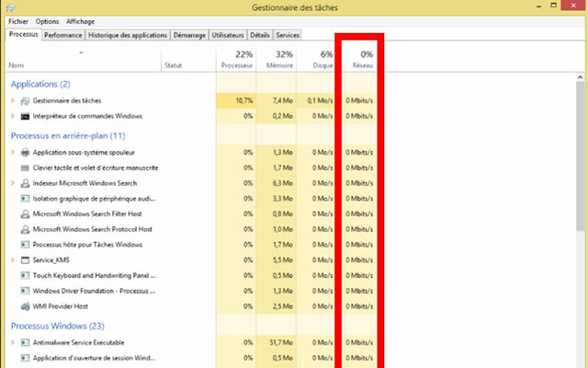Image resolution: width=588 pixels, height=368 pixels.
Task: Sort by the Nom column header
Action: [x=83, y=60]
